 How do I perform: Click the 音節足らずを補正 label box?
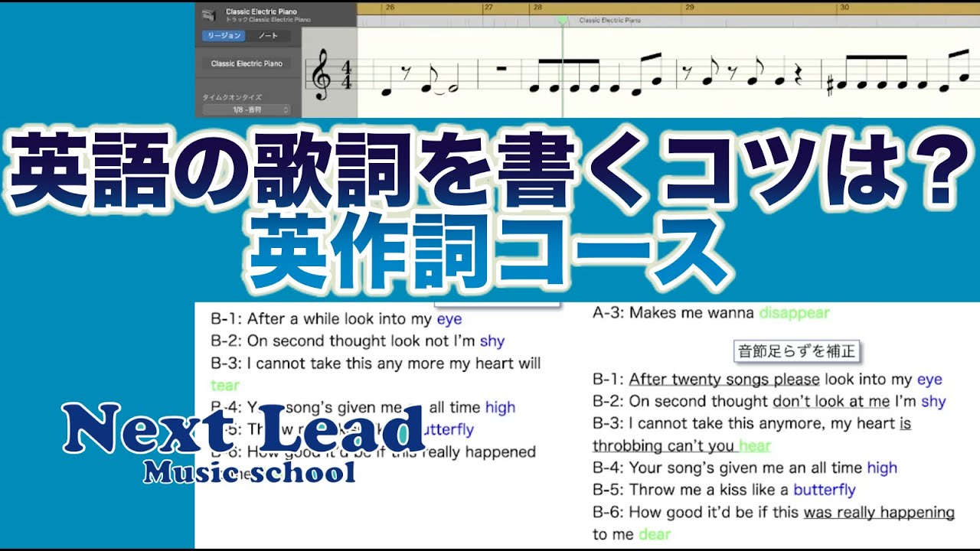(x=797, y=351)
